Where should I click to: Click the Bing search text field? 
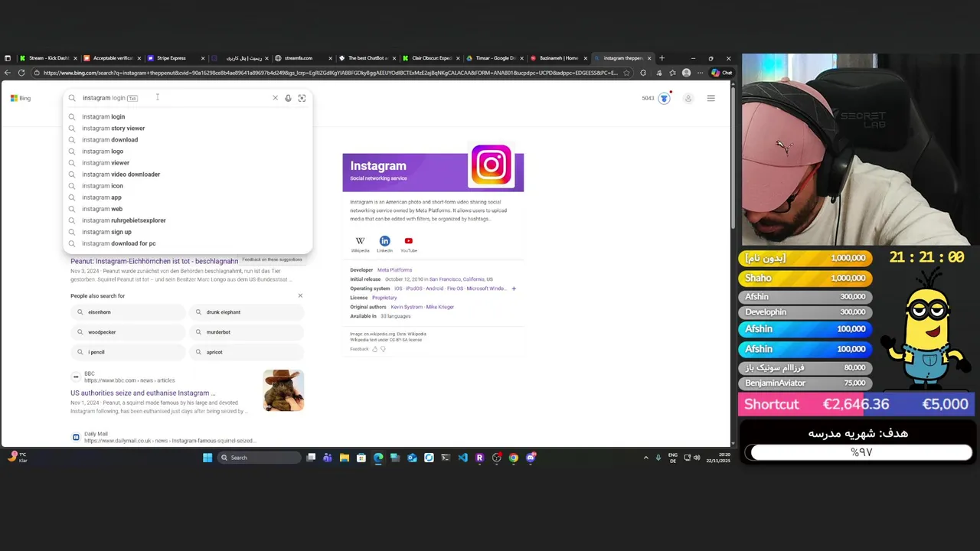pos(175,98)
